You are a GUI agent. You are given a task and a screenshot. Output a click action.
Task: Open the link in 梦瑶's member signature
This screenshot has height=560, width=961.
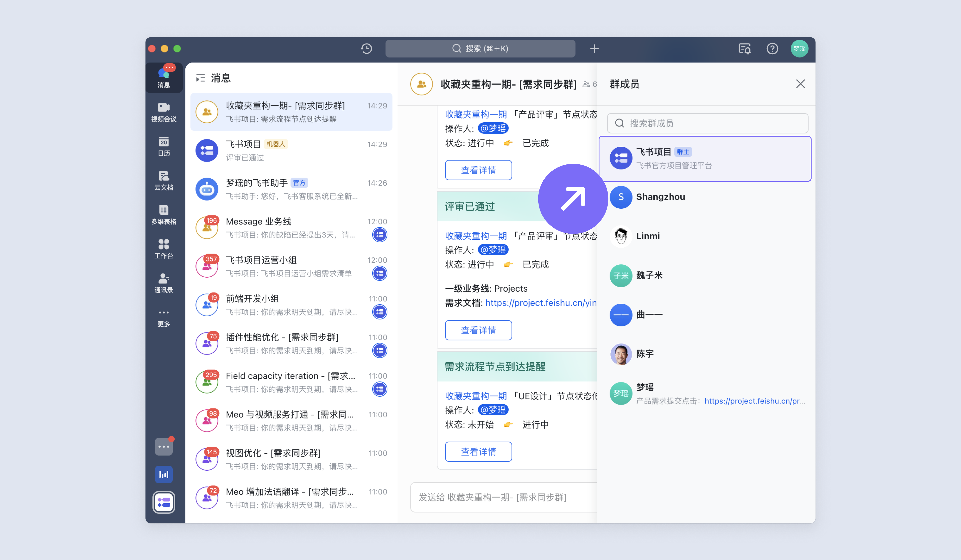point(755,401)
